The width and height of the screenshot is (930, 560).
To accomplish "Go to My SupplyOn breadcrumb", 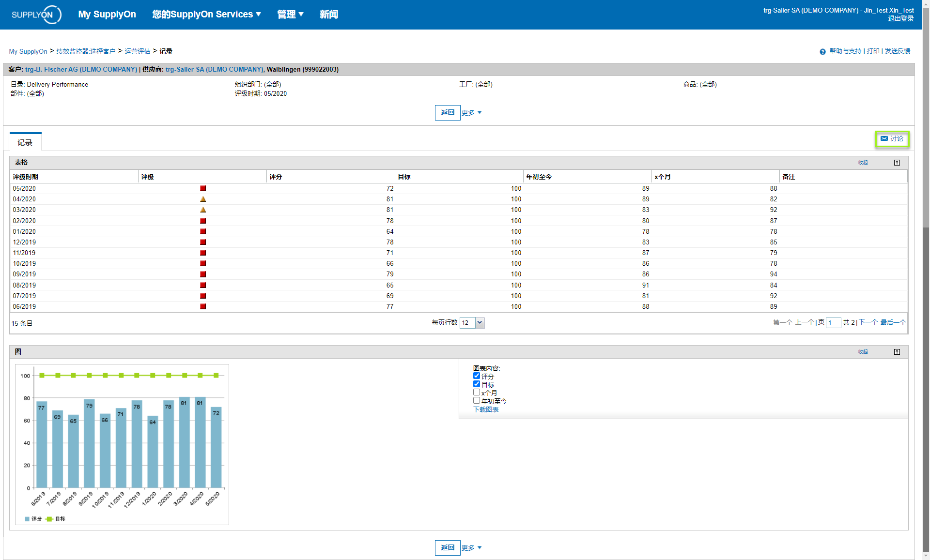I will (28, 51).
